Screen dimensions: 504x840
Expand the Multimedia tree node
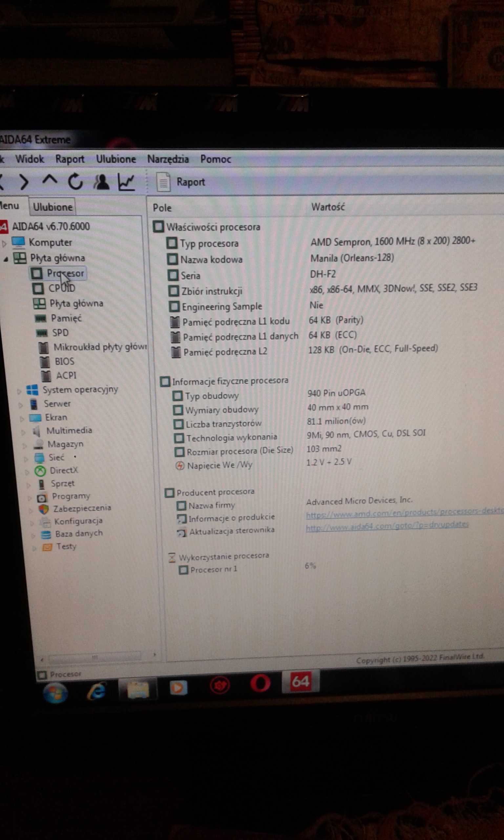23,432
